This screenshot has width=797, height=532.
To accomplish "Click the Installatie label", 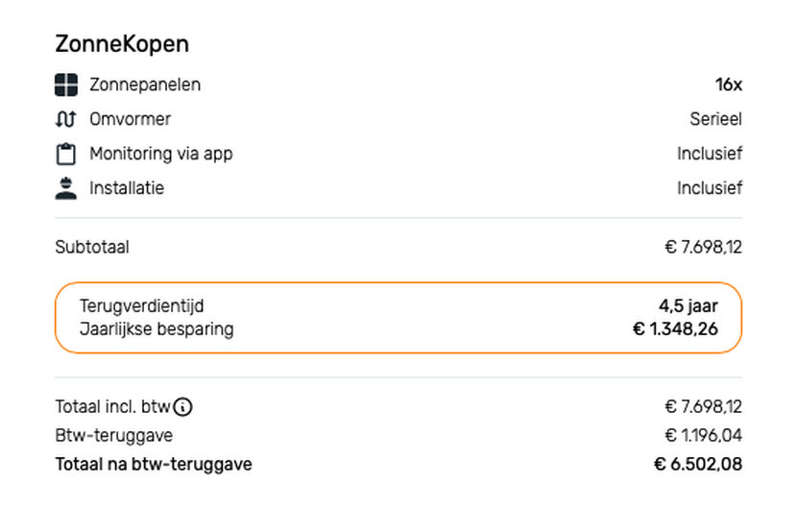I will click(x=127, y=188).
